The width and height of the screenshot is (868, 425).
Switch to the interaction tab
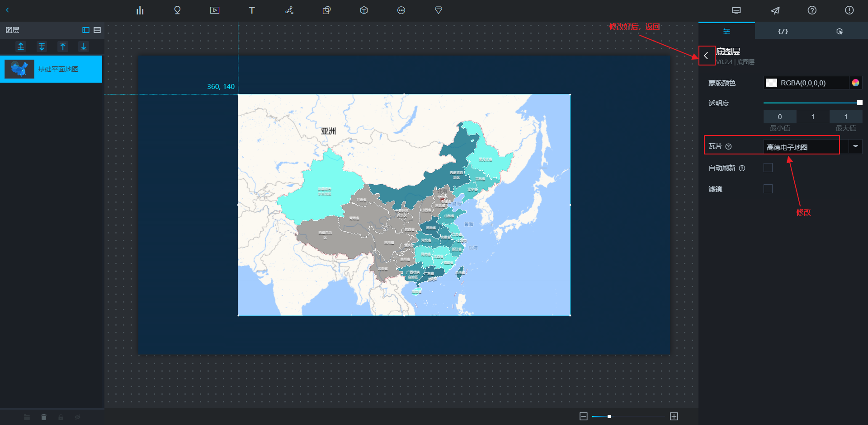(839, 31)
